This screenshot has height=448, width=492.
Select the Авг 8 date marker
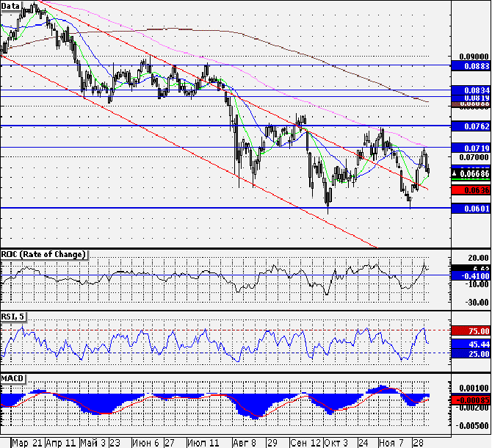tap(245, 443)
